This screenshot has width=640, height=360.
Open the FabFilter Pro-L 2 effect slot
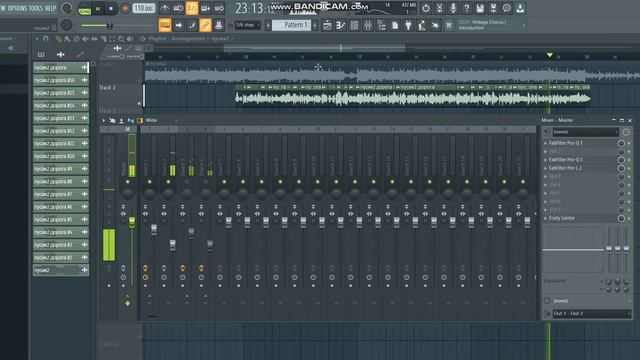click(x=565, y=168)
